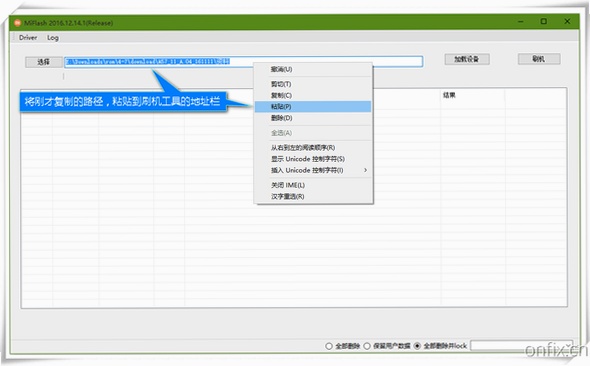Screen dimensions: 590x366
Task: Select 全部删除并lock radio option
Action: 417,346
